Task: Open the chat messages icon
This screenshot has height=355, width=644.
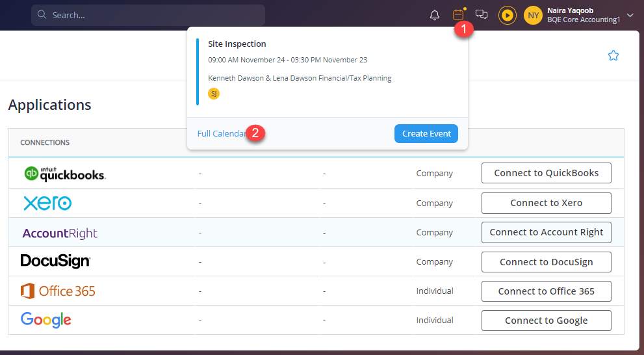Action: [x=482, y=15]
